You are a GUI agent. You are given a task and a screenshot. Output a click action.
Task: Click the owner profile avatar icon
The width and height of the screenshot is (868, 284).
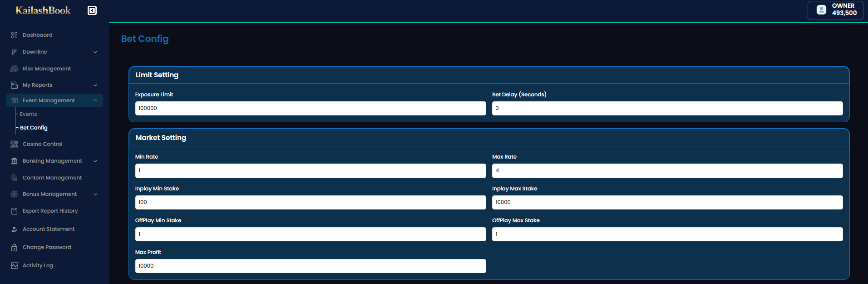tap(821, 10)
